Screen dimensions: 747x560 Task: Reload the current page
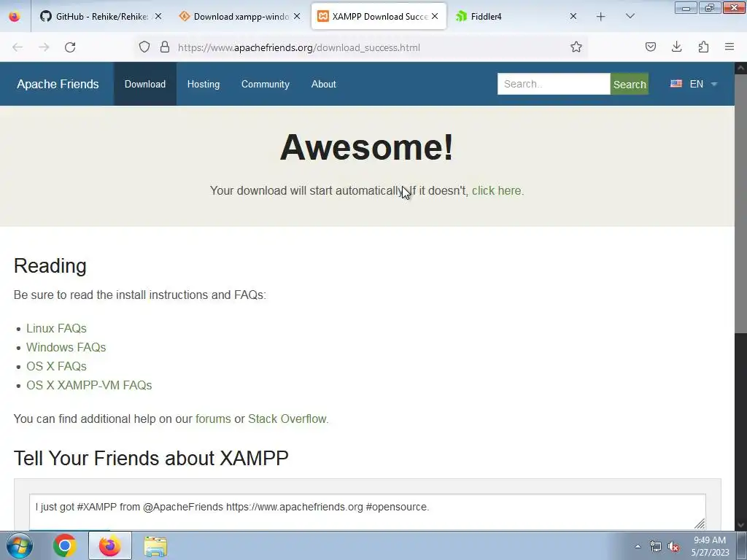[x=70, y=47]
